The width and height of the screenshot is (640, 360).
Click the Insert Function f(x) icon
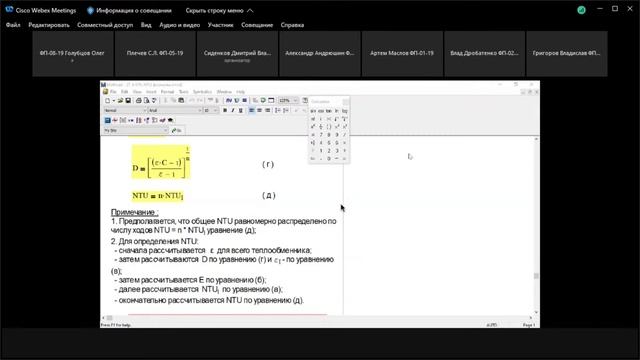tap(229, 100)
